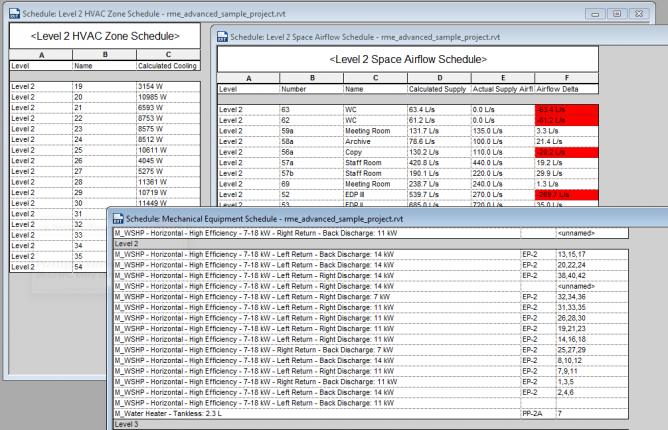Screen dimensions: 668x430
Task: Select the Level 2 HVAC Zone Schedule title cell
Action: click(x=105, y=36)
